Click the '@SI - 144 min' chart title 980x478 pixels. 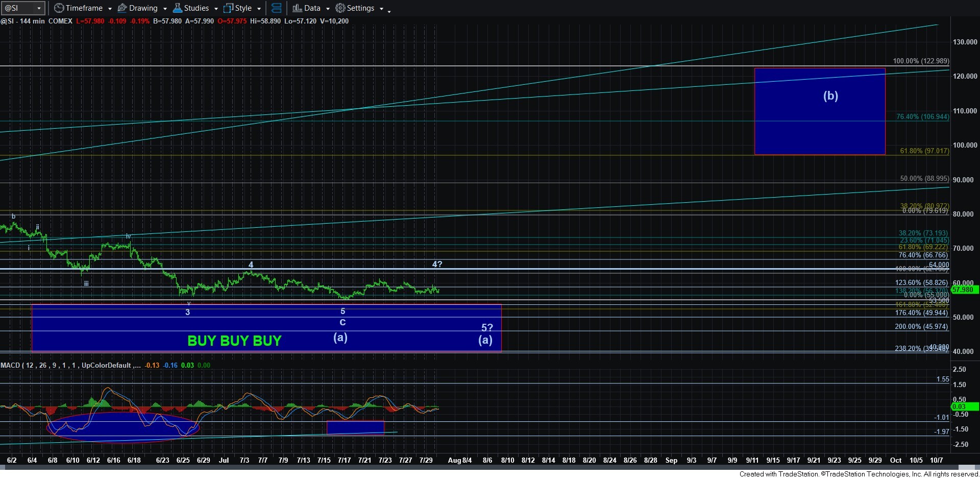coord(23,21)
